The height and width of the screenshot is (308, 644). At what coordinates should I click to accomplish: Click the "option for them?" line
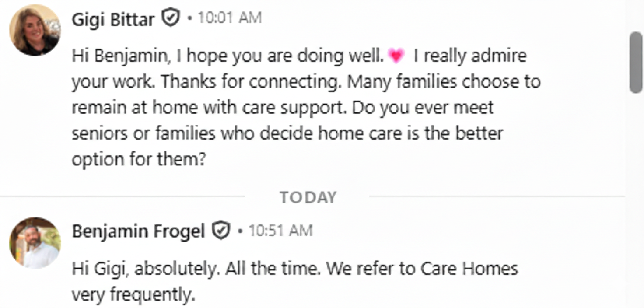click(138, 159)
